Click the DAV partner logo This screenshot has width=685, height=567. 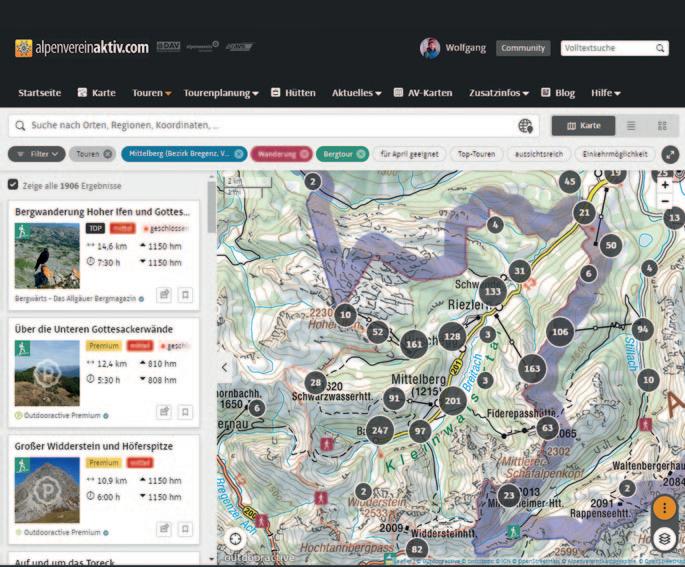[169, 46]
